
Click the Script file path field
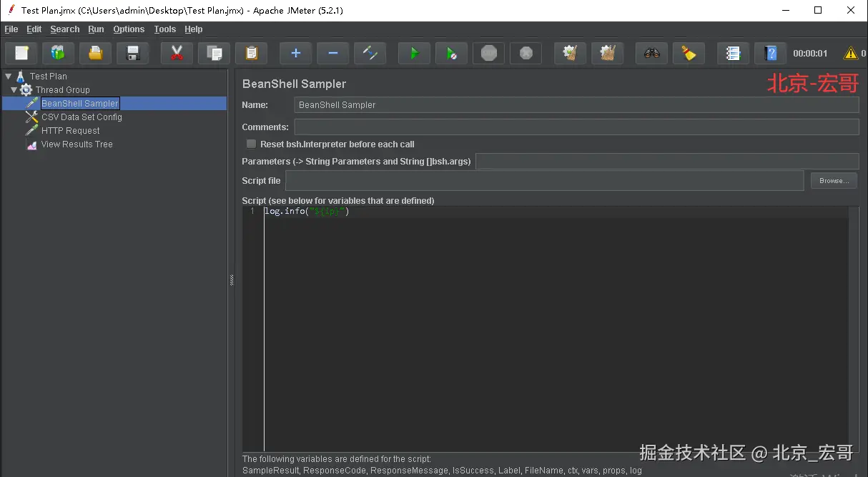pyautogui.click(x=545, y=181)
